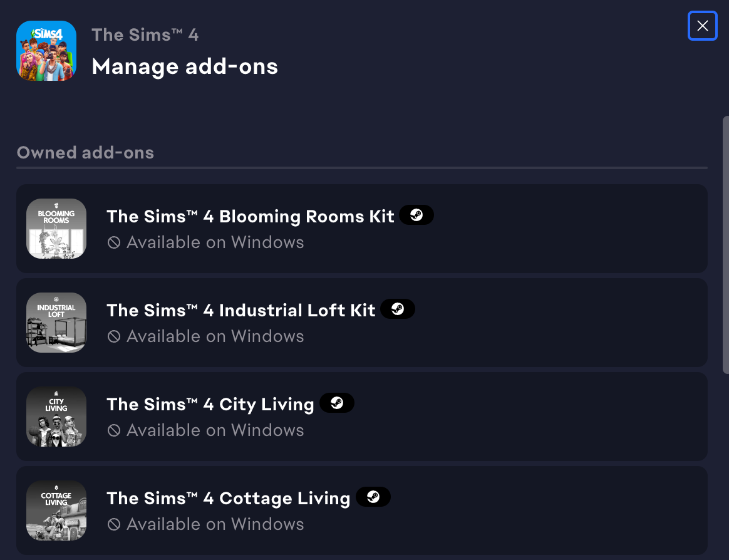
Task: Click the unavailable icon under Blooming Rooms Kit
Action: 114,242
